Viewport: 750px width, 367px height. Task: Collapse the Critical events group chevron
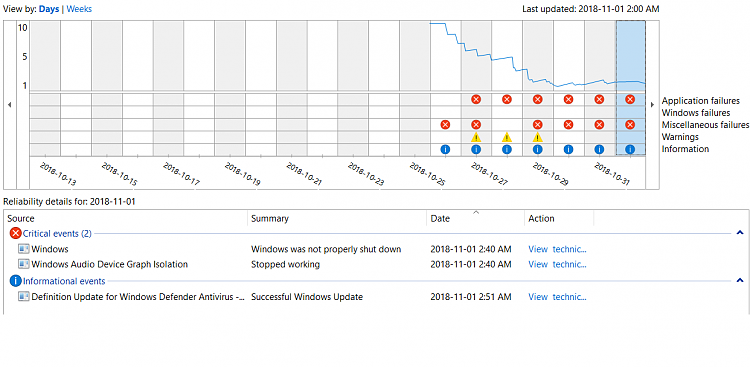[x=739, y=233]
